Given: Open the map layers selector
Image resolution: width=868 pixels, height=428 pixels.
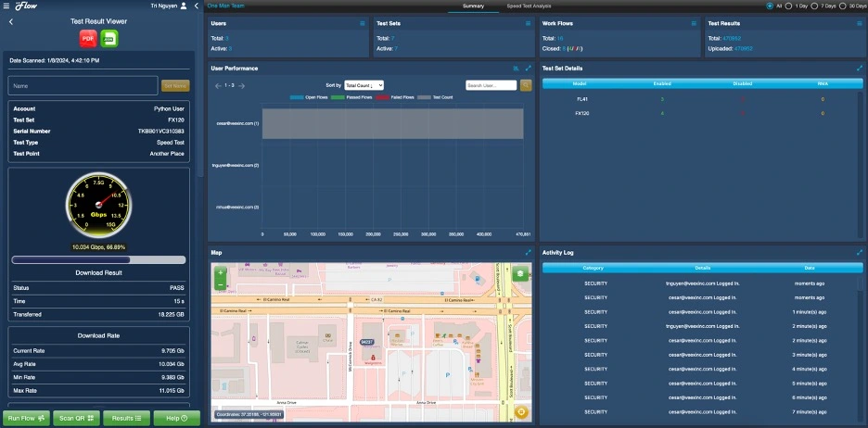Looking at the screenshot, I should tap(520, 274).
